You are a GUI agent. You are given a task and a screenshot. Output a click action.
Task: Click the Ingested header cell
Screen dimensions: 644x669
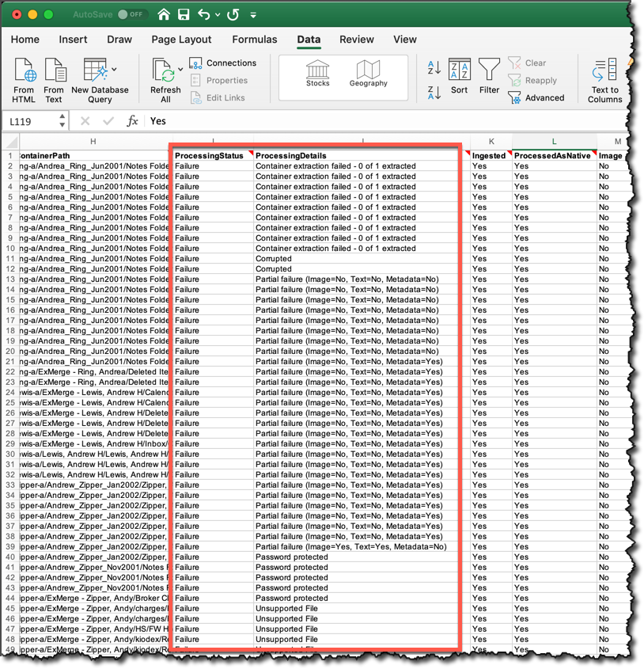tap(491, 156)
